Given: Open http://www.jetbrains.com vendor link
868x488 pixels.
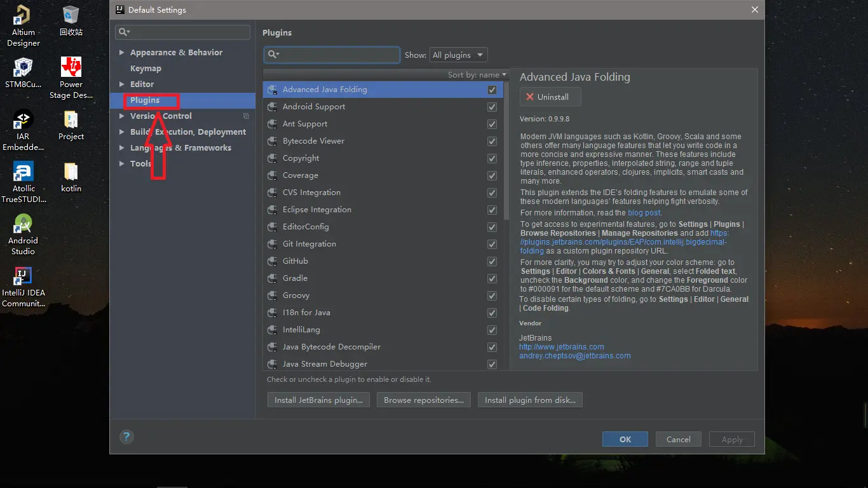Looking at the screenshot, I should pos(562,347).
